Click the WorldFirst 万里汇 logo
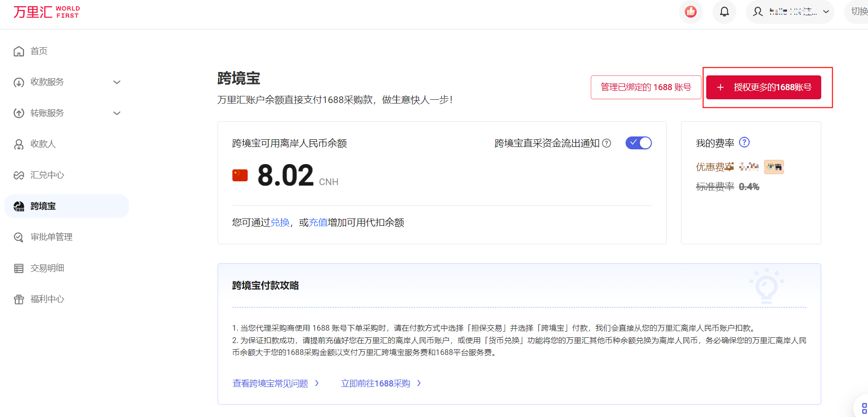The image size is (868, 417). pyautogui.click(x=46, y=12)
